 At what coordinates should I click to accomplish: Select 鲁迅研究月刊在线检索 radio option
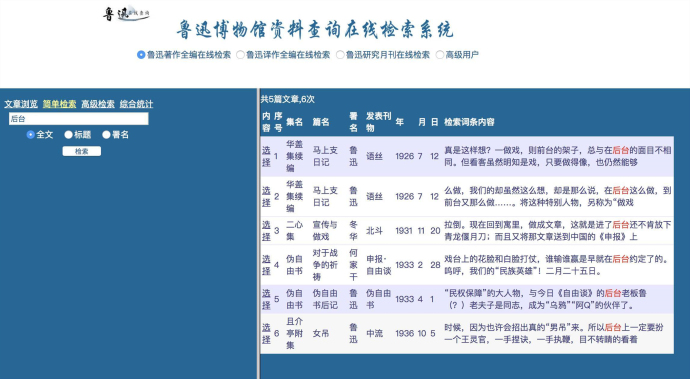click(340, 55)
